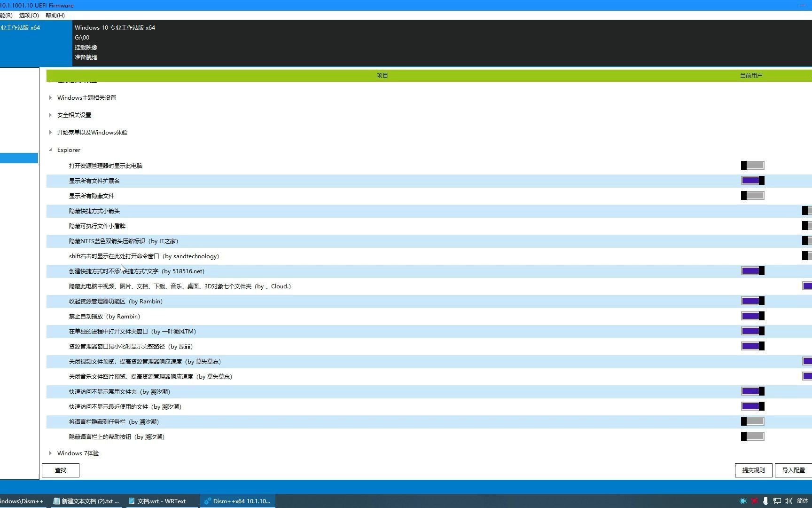Expand Windows 7体验 group arrow

coord(50,453)
